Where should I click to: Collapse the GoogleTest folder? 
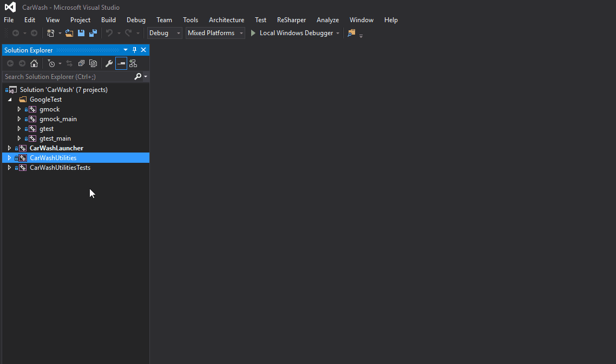(x=10, y=100)
